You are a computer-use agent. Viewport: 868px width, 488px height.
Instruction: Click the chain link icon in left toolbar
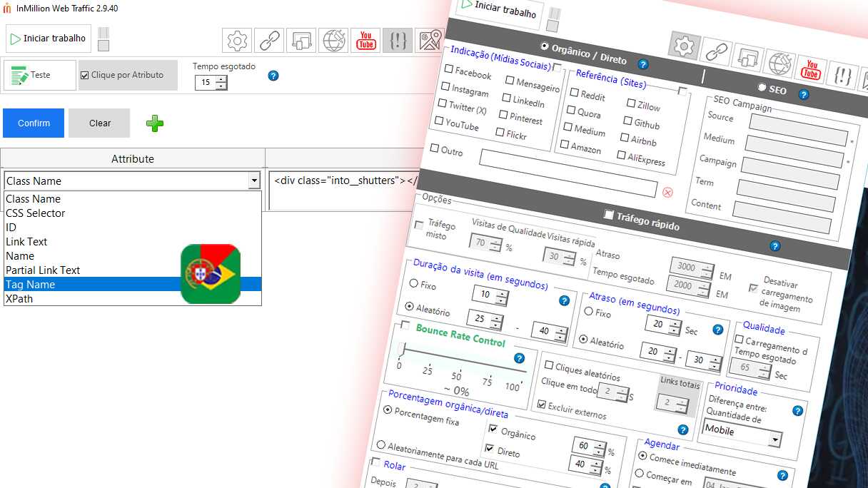pyautogui.click(x=269, y=41)
